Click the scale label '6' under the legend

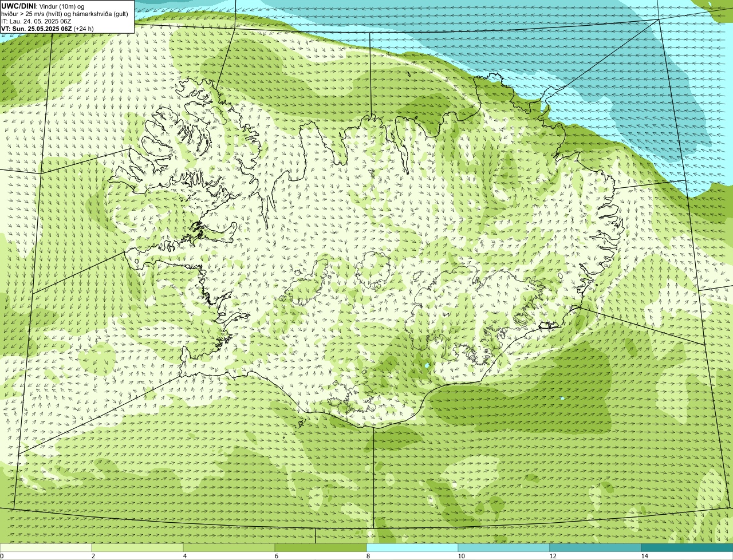pyautogui.click(x=276, y=556)
